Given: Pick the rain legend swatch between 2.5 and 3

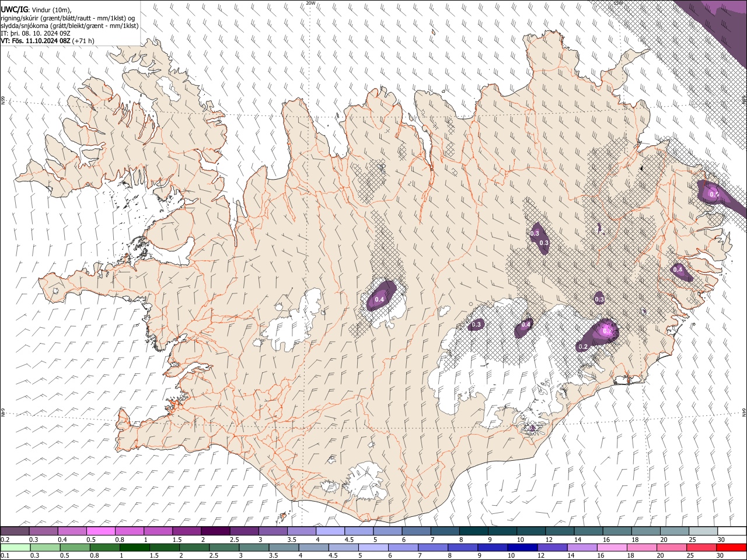Looking at the screenshot, I should point(224,547).
